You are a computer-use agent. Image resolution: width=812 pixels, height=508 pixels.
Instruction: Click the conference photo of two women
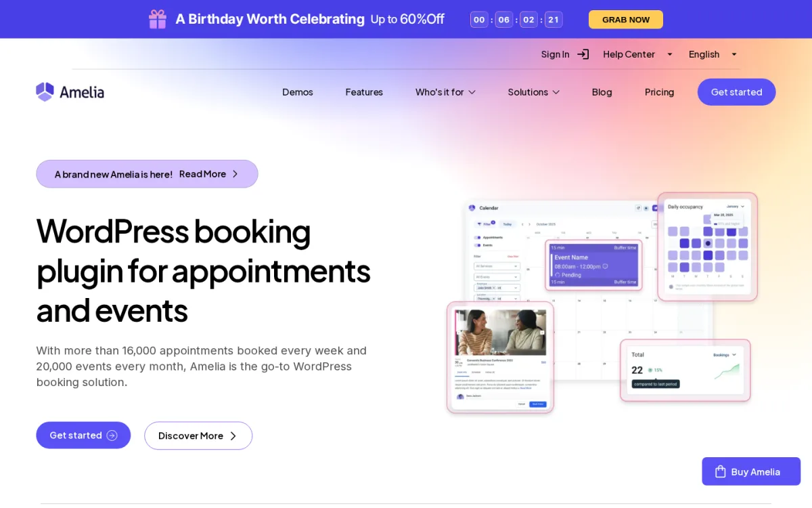[501, 333]
